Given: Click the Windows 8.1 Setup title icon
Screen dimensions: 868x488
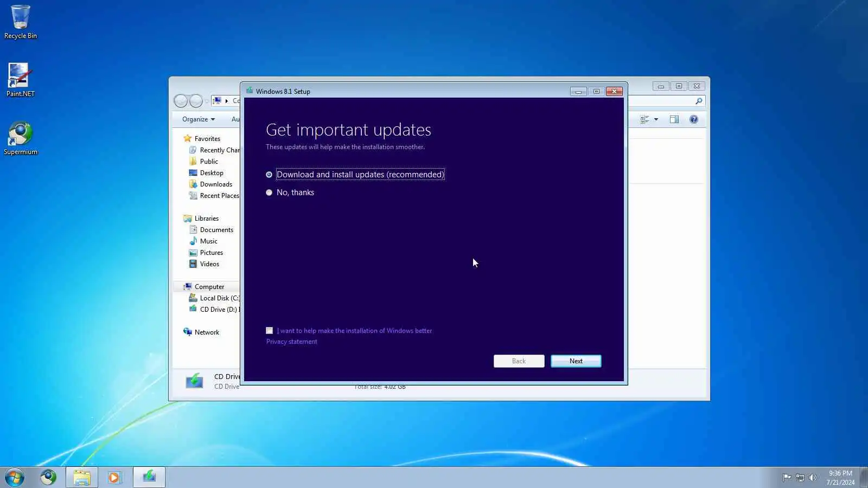Looking at the screenshot, I should [250, 91].
